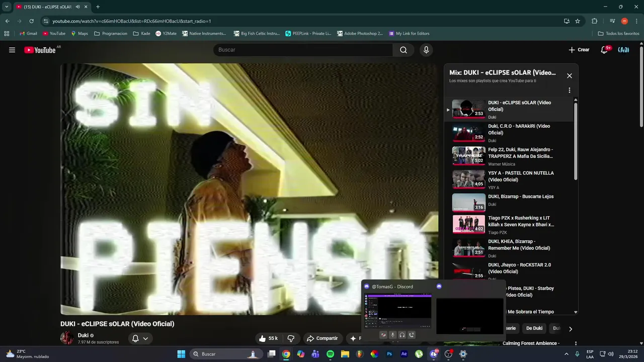Open Chrome three-dot menu

[637, 21]
